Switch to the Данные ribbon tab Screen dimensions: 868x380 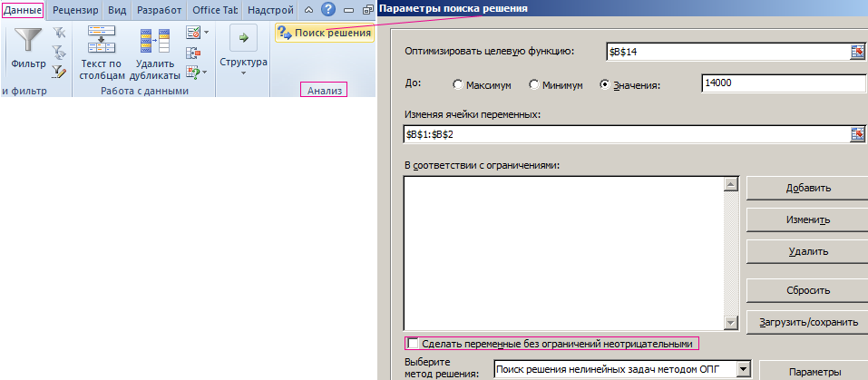point(22,10)
